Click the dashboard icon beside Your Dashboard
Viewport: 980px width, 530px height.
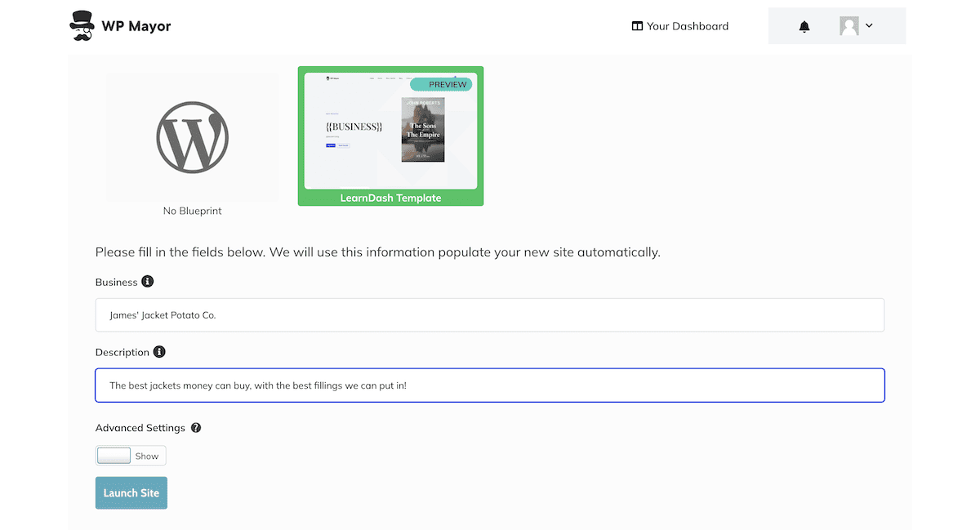(637, 26)
